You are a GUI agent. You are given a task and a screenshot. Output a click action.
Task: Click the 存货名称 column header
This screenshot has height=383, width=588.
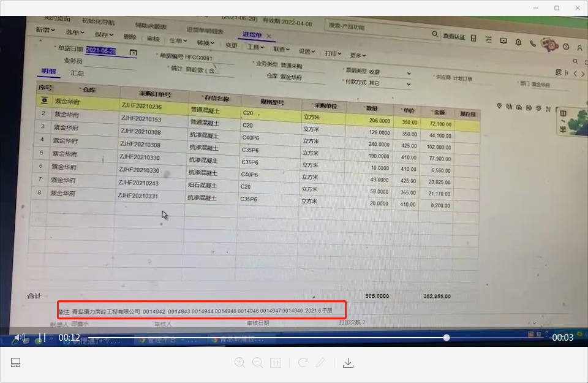point(216,99)
